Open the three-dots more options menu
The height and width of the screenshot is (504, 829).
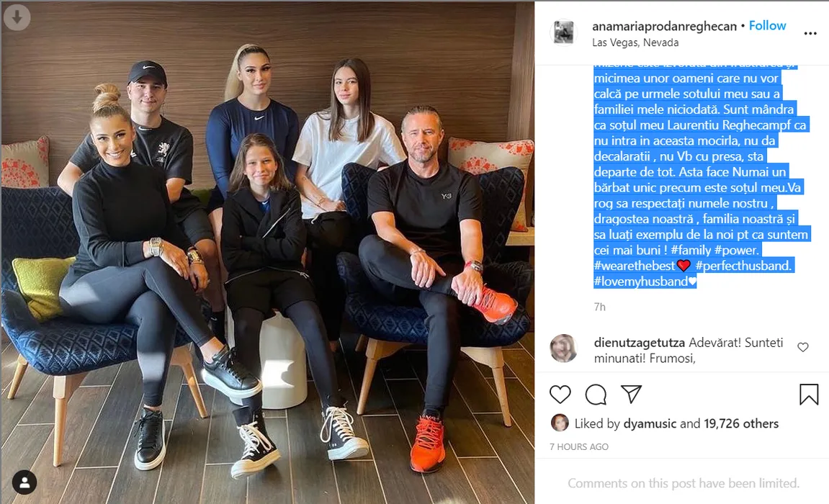(x=810, y=33)
